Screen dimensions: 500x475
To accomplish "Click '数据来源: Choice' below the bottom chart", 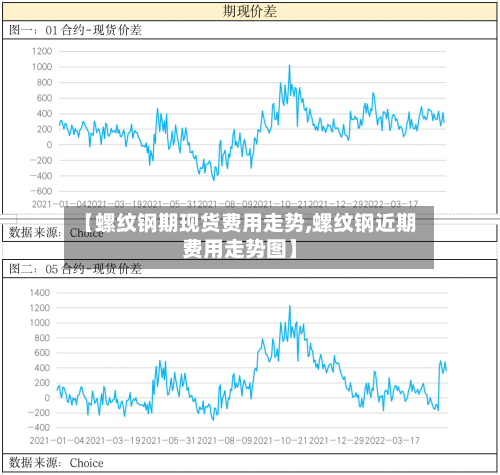I will tap(56, 463).
